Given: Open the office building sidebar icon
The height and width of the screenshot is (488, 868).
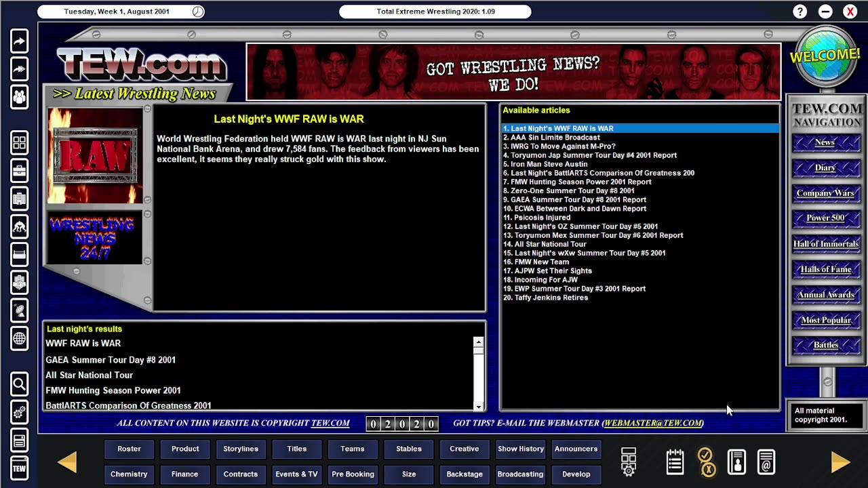Looking at the screenshot, I should pyautogui.click(x=19, y=199).
